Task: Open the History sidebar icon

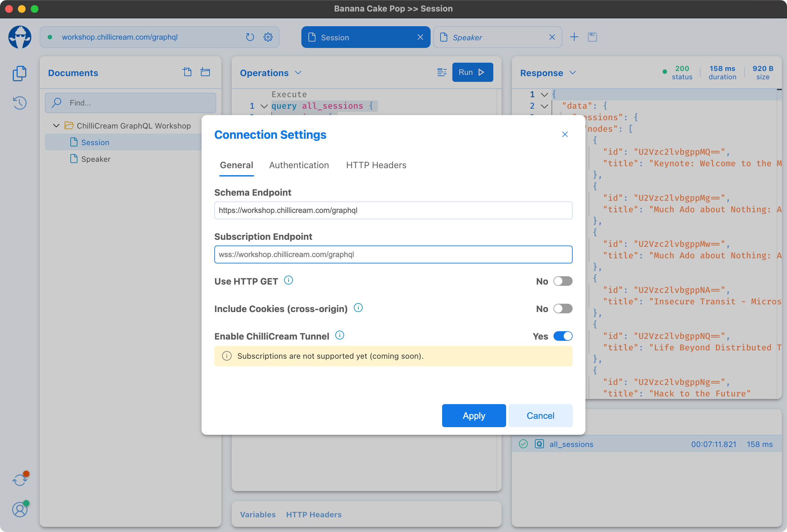Action: coord(20,103)
